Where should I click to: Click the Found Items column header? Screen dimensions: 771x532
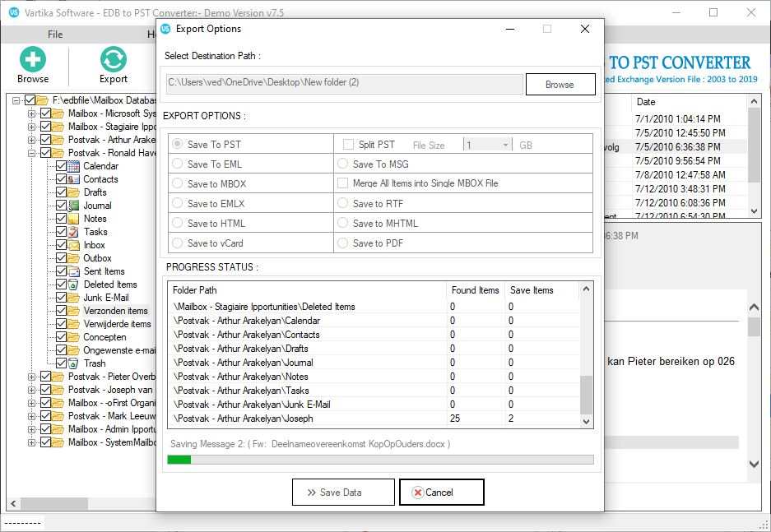(x=475, y=289)
